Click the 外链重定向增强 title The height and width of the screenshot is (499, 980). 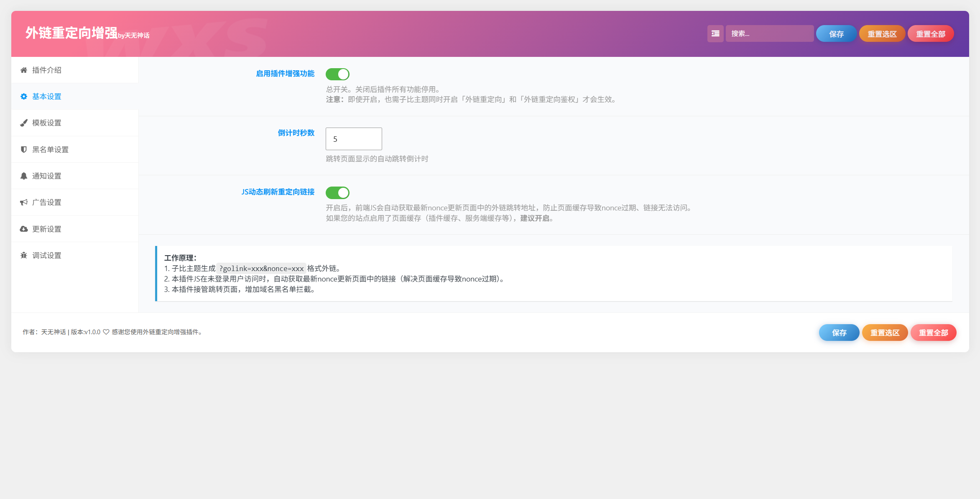pyautogui.click(x=71, y=33)
